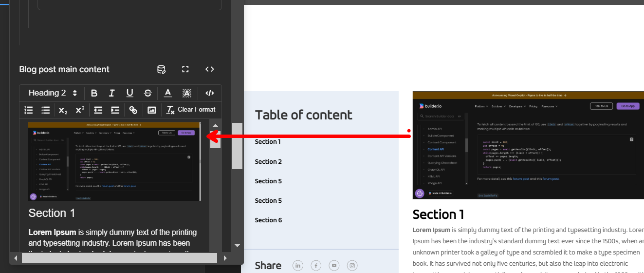Apply strikethrough to selected text
Viewport: 644px width, 273px height.
pos(148,93)
